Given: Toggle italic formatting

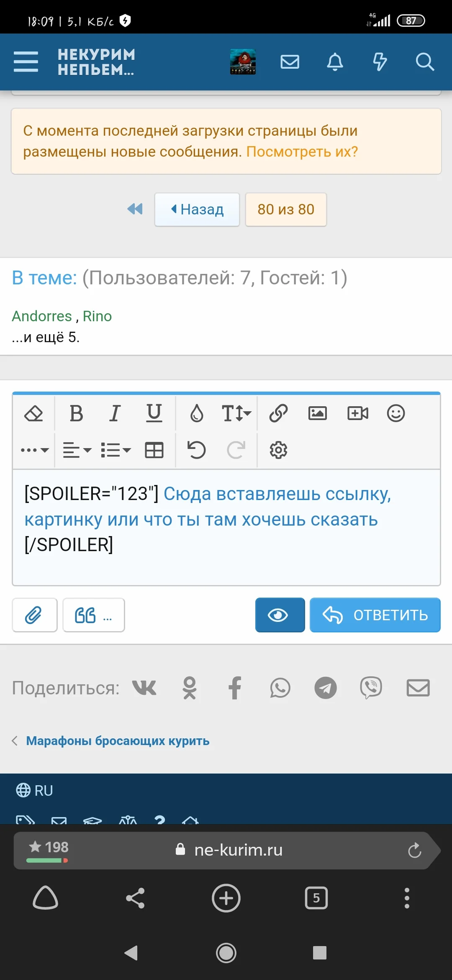Looking at the screenshot, I should [114, 413].
